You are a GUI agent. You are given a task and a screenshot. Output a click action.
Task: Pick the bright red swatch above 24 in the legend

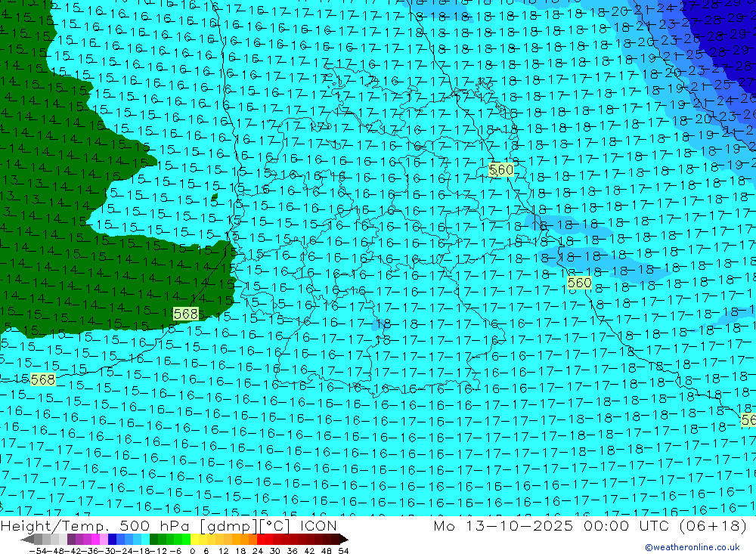tap(261, 539)
